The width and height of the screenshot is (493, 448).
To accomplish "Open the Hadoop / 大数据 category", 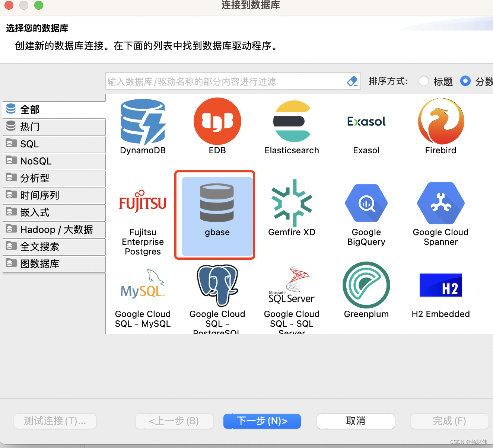I will 54,230.
